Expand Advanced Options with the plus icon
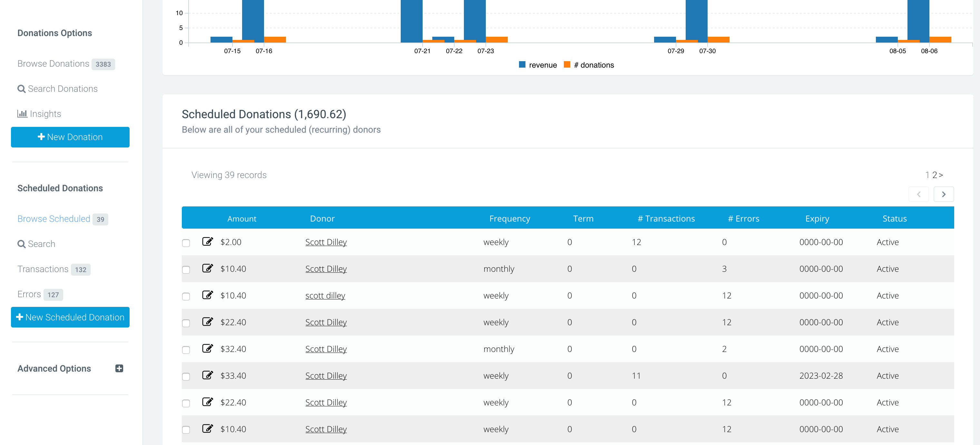 coord(119,368)
